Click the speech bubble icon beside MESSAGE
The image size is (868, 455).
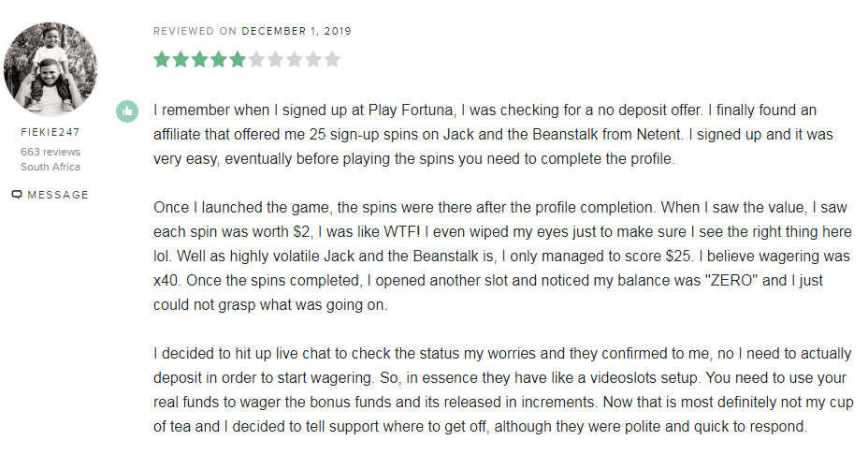[17, 195]
